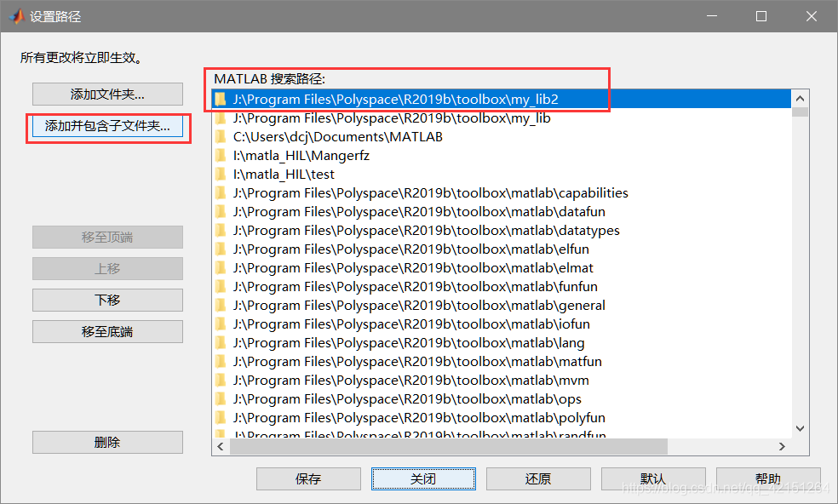
Task: Select the matlab\datatypes path entry
Action: (502, 231)
